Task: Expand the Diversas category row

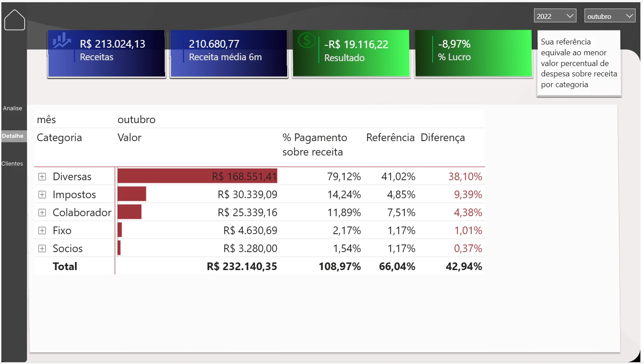Action: pos(42,177)
